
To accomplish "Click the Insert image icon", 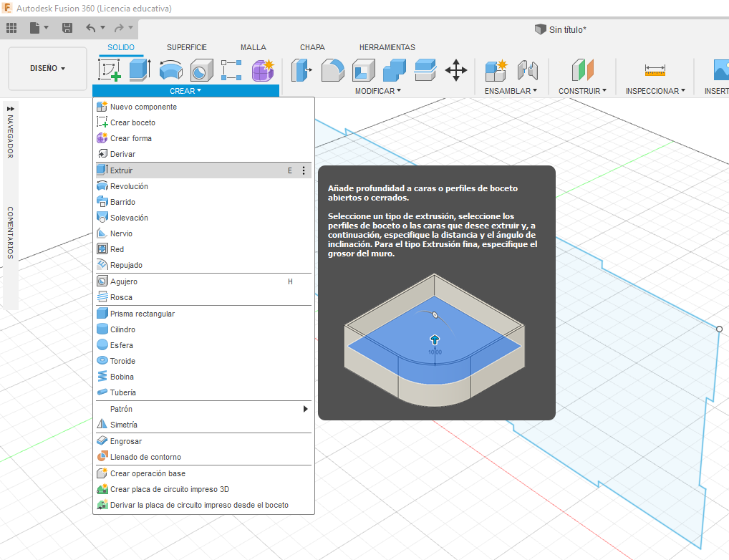I will 721,69.
